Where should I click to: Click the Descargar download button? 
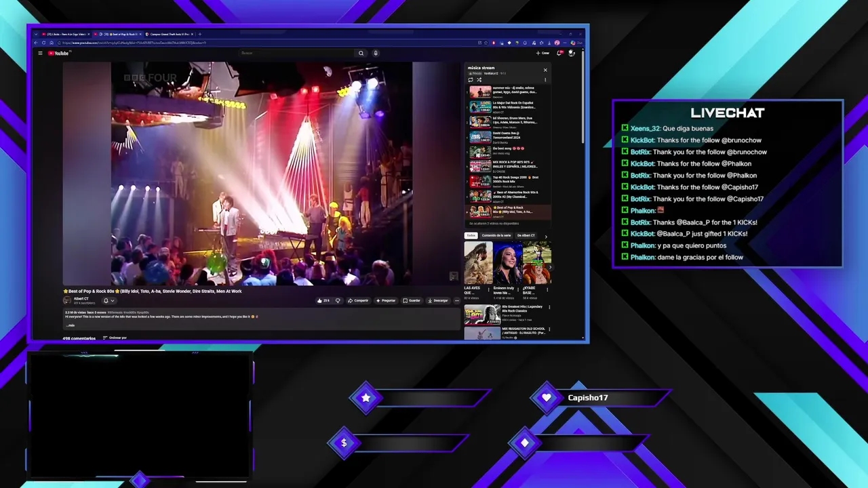(x=438, y=300)
